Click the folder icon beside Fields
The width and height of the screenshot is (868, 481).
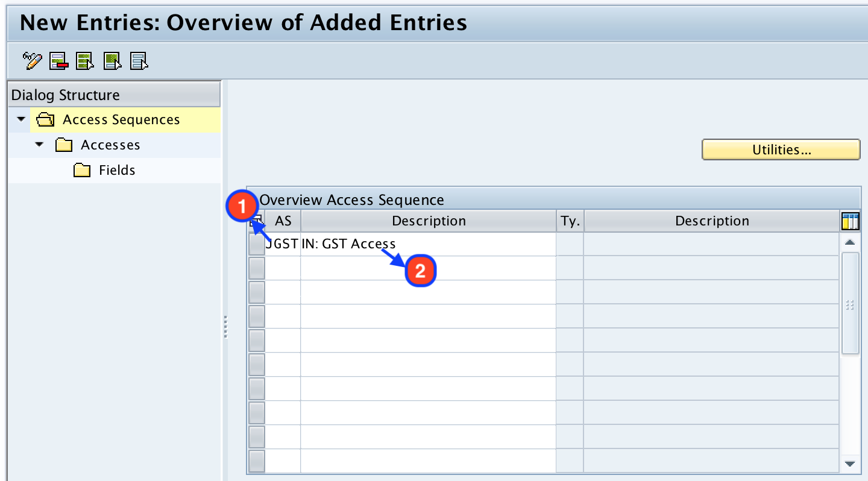tap(81, 171)
